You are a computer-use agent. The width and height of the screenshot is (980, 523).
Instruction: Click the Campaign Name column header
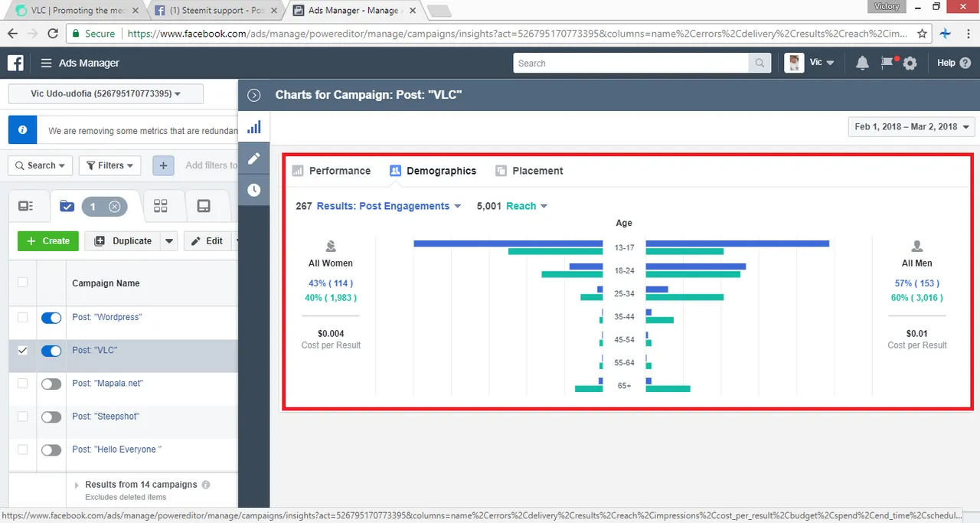coord(106,283)
